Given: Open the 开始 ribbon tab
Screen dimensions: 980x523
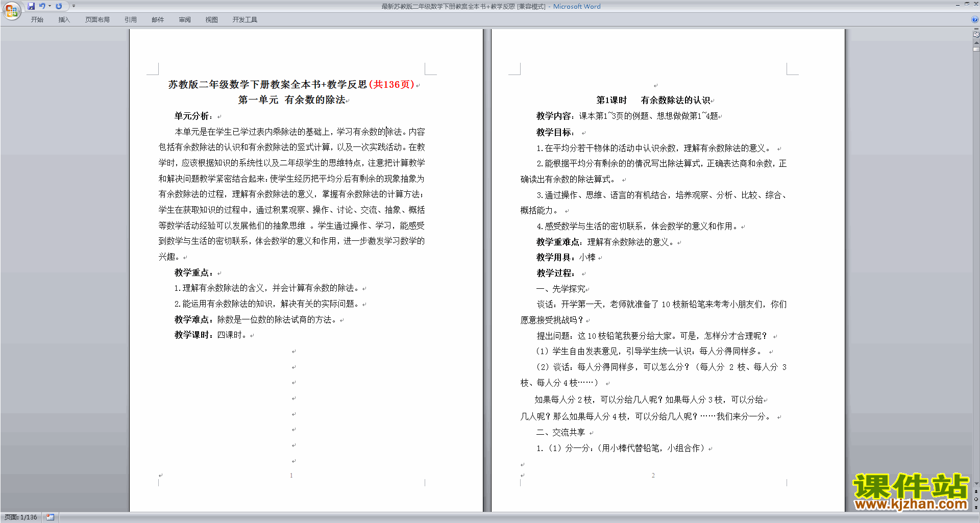Looking at the screenshot, I should (37, 19).
